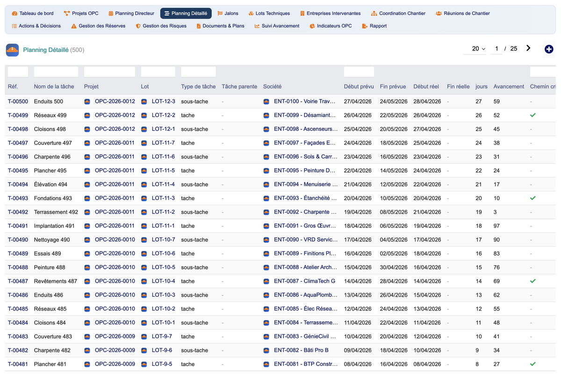
Task: Open project link in T-00498 row
Action: (115, 129)
